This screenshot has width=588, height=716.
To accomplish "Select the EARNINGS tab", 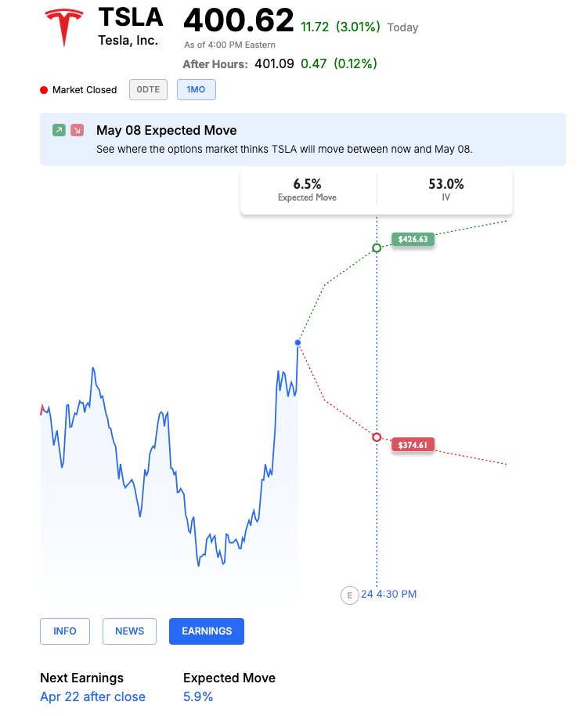I will (207, 631).
